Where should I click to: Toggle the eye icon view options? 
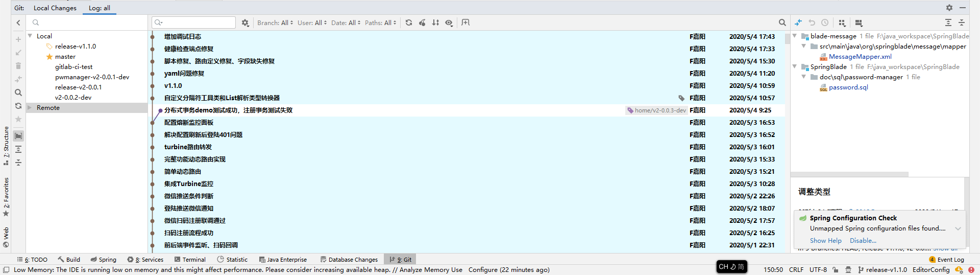pyautogui.click(x=449, y=22)
